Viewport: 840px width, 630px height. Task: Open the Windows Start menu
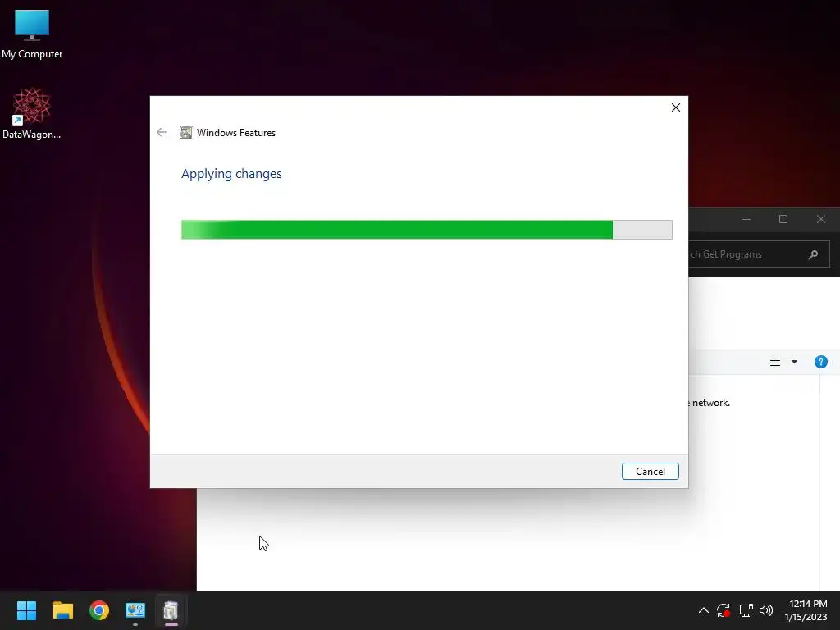point(26,610)
